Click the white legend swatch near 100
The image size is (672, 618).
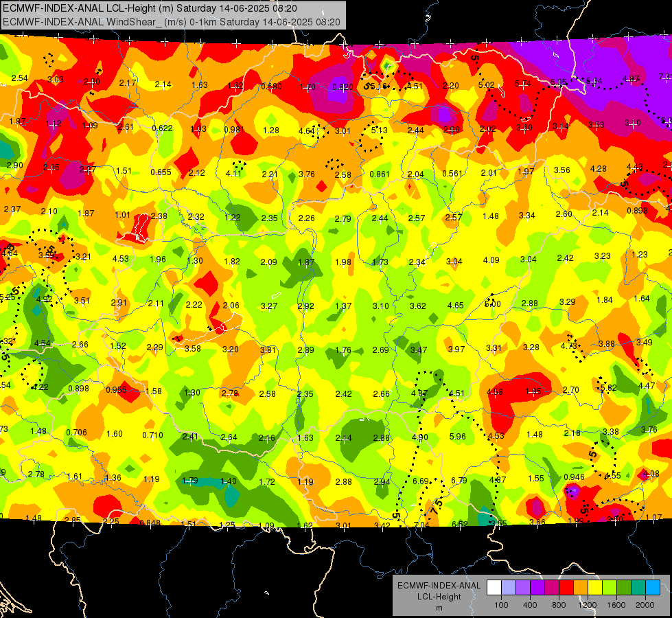click(x=494, y=588)
